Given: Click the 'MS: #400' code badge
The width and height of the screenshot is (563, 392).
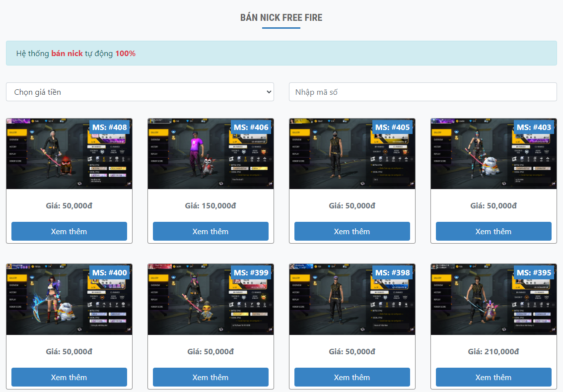Looking at the screenshot, I should coord(110,273).
